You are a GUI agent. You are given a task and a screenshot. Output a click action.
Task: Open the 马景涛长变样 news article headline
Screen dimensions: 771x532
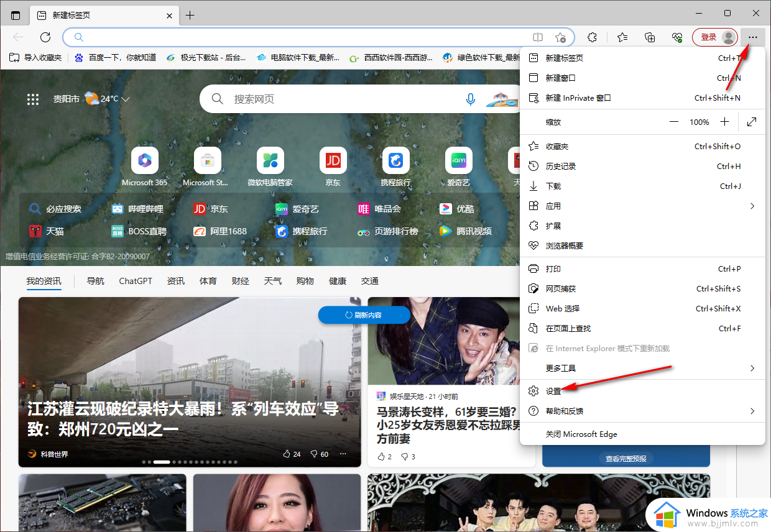pyautogui.click(x=446, y=425)
